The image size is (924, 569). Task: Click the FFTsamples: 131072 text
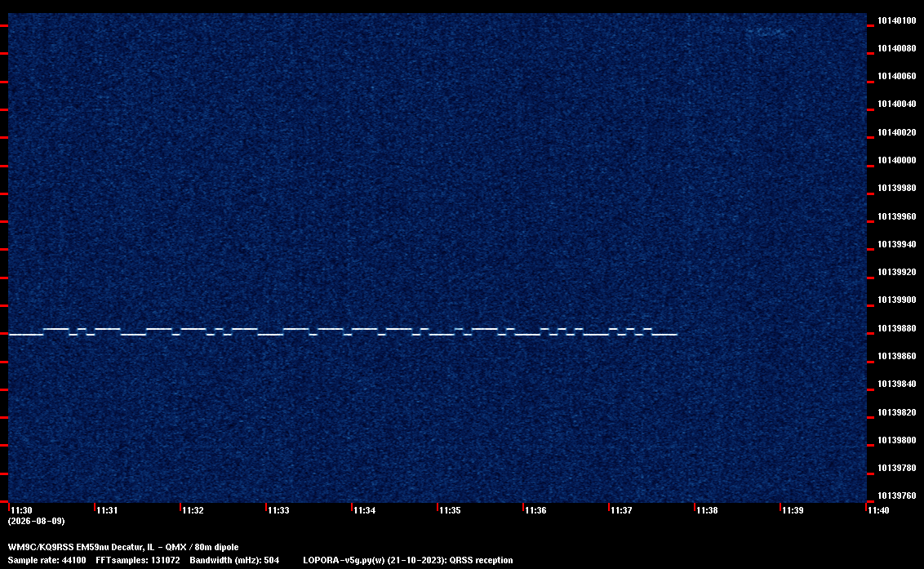(138, 560)
